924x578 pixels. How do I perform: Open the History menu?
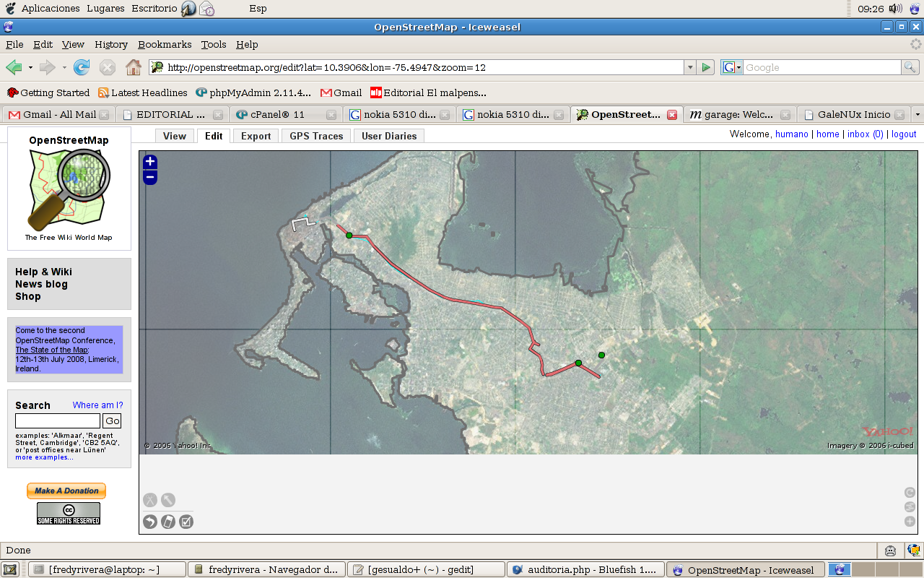click(111, 44)
